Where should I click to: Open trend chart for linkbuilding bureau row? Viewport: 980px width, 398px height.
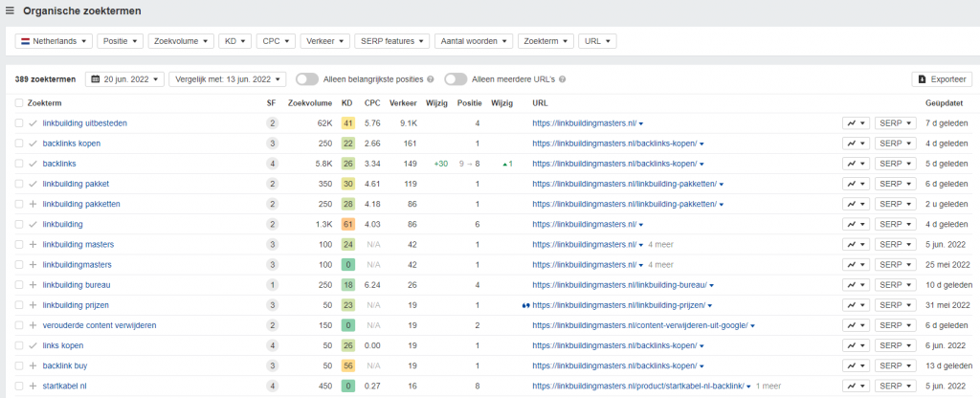(856, 285)
